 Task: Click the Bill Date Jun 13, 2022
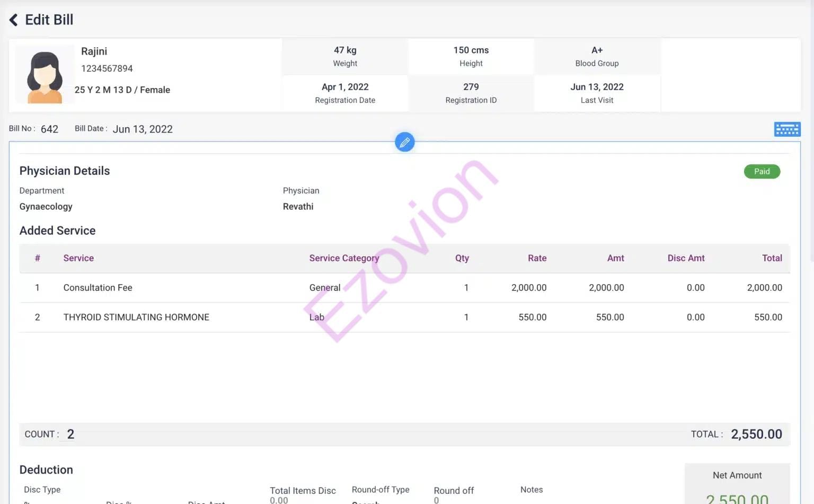pos(143,129)
